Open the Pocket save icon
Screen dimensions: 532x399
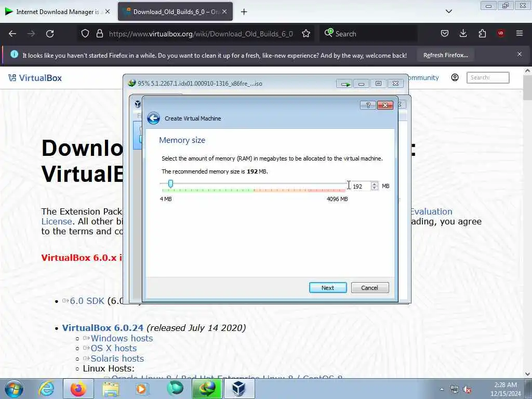(445, 34)
